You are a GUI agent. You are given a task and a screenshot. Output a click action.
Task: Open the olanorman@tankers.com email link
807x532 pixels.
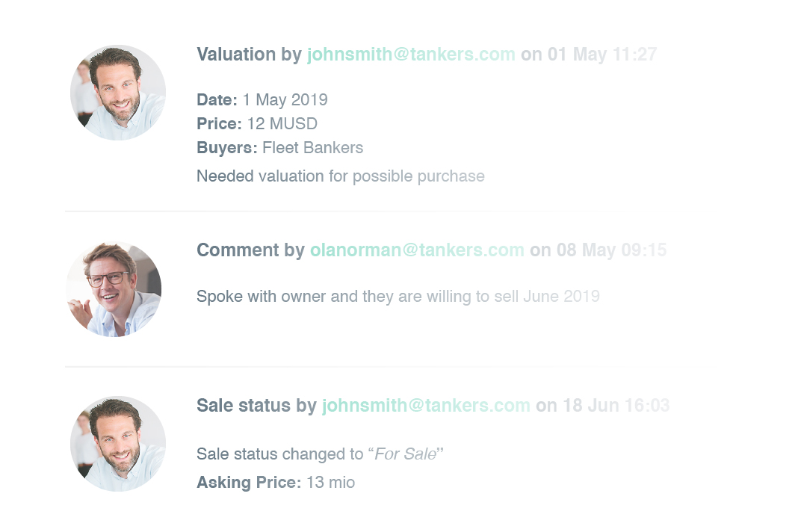pyautogui.click(x=417, y=250)
